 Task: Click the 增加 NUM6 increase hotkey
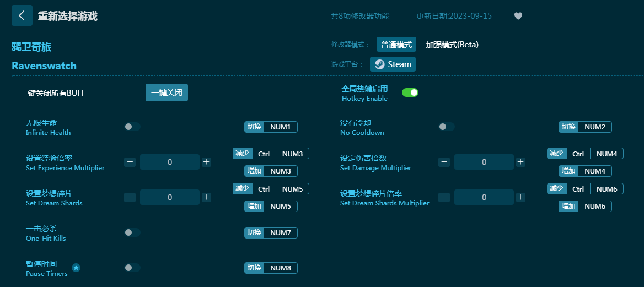[x=585, y=206]
